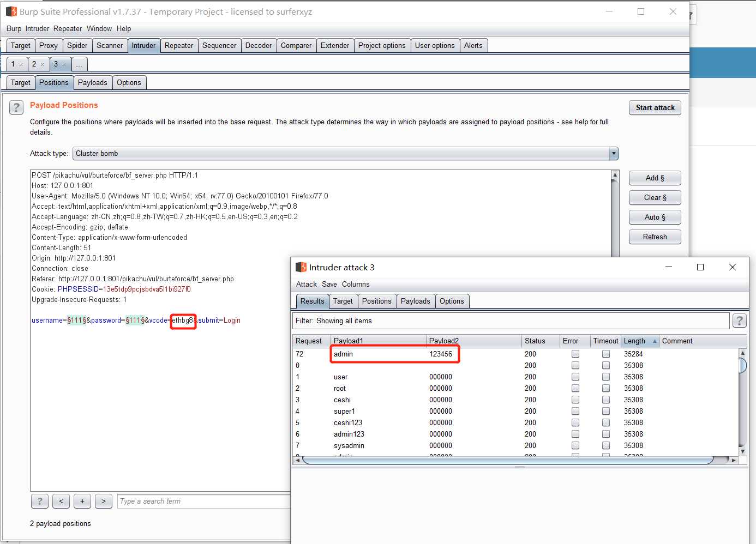Go to previous search match button

pos(61,501)
